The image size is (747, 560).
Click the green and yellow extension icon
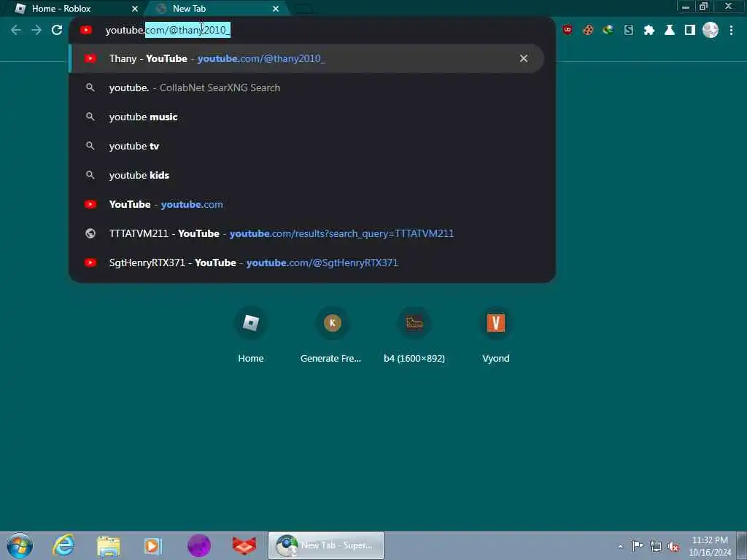(608, 30)
